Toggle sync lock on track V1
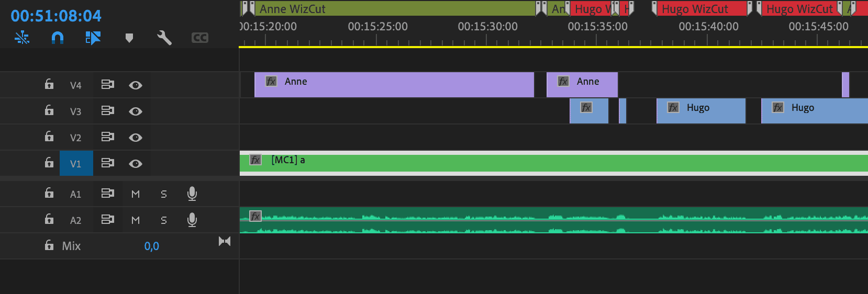Image resolution: width=868 pixels, height=294 pixels. coord(108,163)
